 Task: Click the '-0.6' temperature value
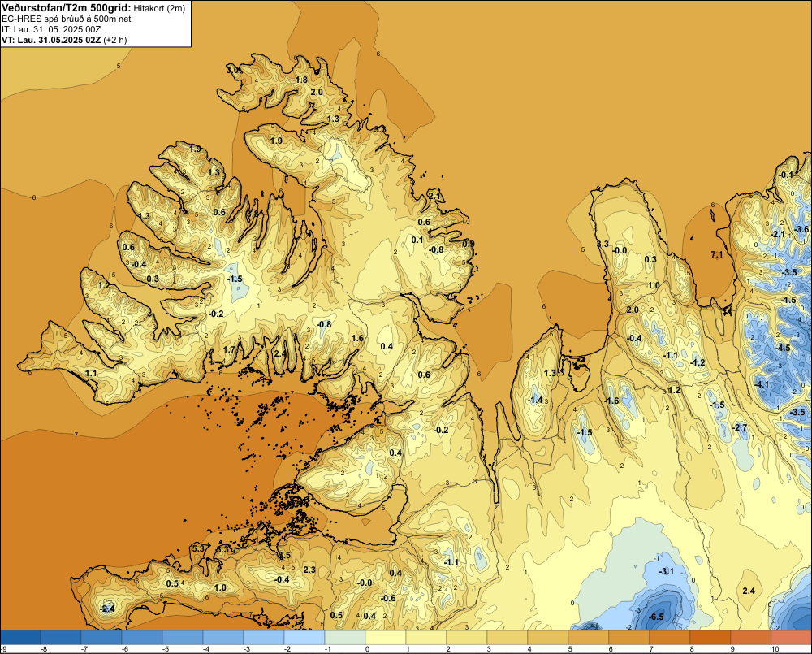pos(388,598)
